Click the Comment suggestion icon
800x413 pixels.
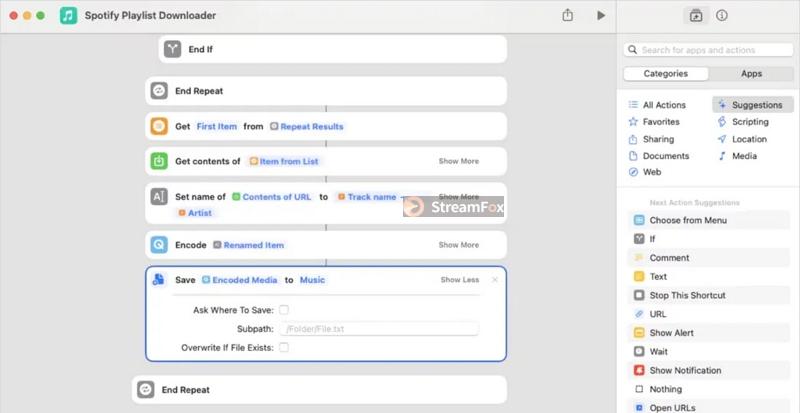(x=639, y=258)
